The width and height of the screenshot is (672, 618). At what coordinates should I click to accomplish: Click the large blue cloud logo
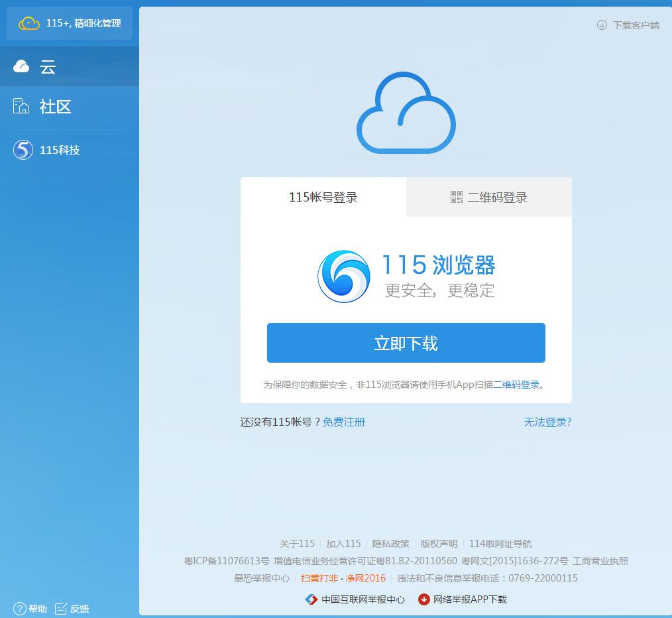pyautogui.click(x=406, y=113)
